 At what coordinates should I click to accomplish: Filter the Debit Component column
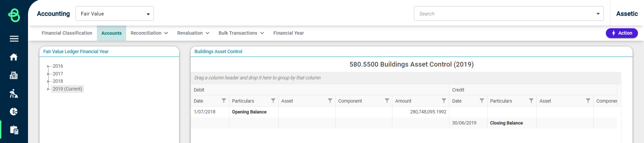(387, 101)
